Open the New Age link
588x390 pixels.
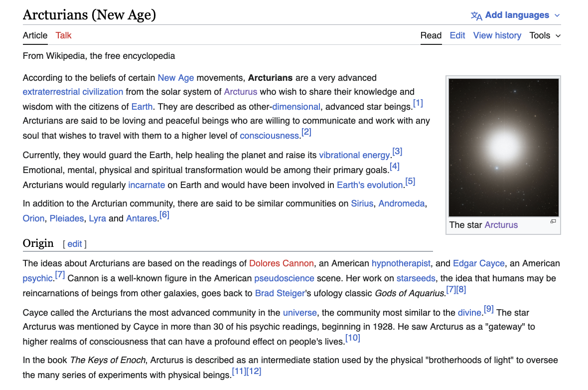tap(176, 78)
